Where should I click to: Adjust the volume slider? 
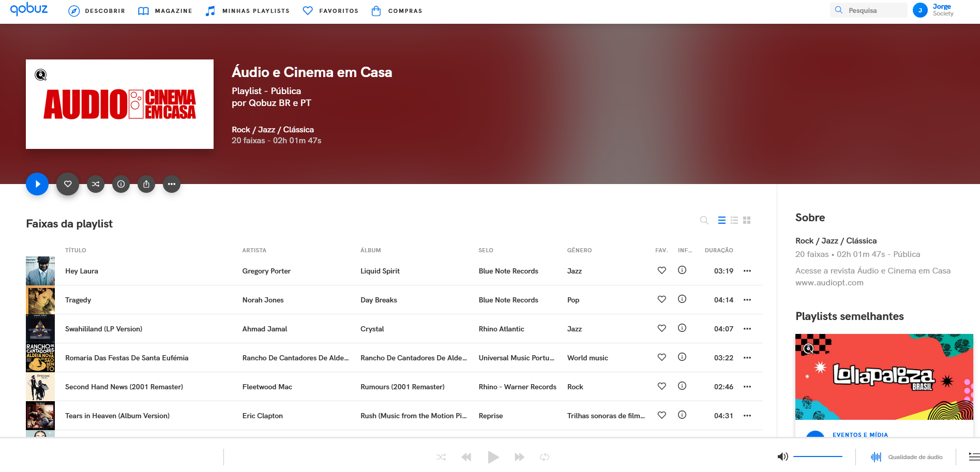(x=818, y=456)
